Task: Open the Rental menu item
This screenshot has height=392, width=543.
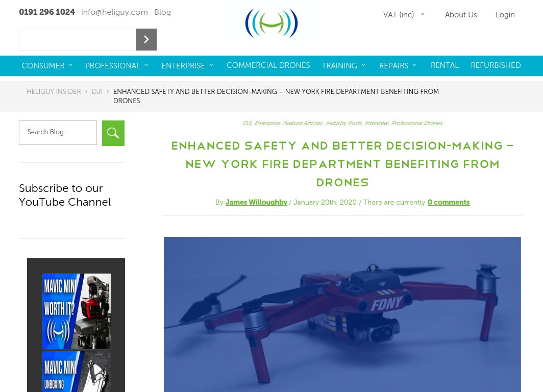Action: click(445, 65)
